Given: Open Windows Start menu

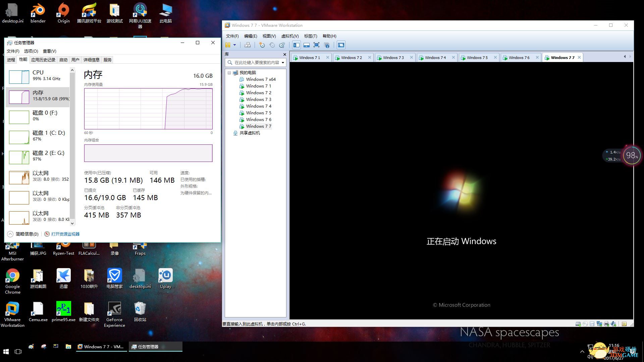Looking at the screenshot, I should point(6,351).
